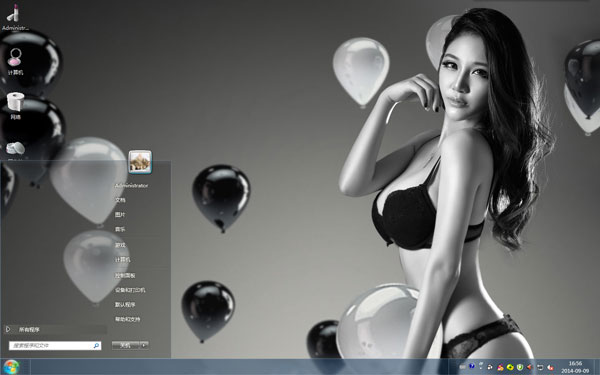This screenshot has height=375, width=600.
Task: Click the keyboard input method tray icon
Action: (463, 367)
